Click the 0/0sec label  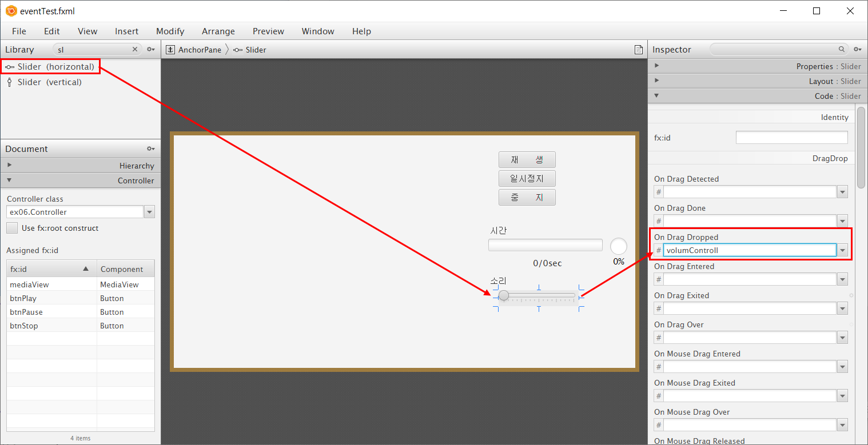(x=547, y=263)
